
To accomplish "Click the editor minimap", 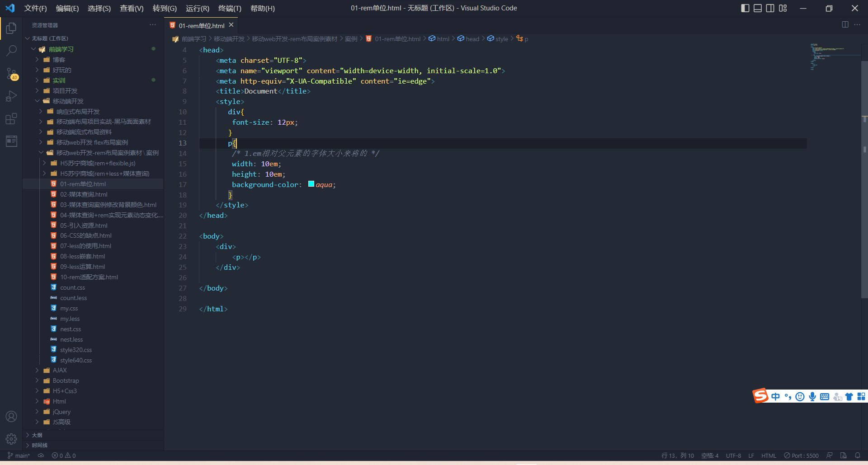I will pos(834,59).
